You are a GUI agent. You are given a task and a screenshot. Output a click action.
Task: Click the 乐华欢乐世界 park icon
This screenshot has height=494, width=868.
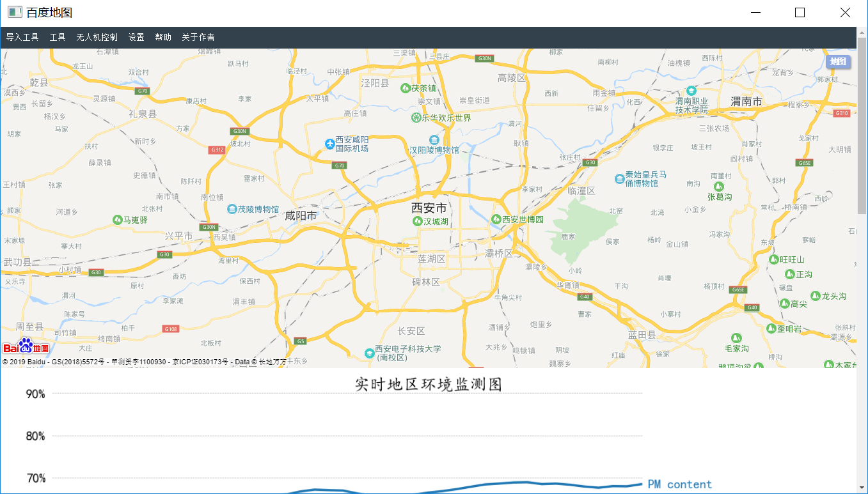tap(416, 118)
